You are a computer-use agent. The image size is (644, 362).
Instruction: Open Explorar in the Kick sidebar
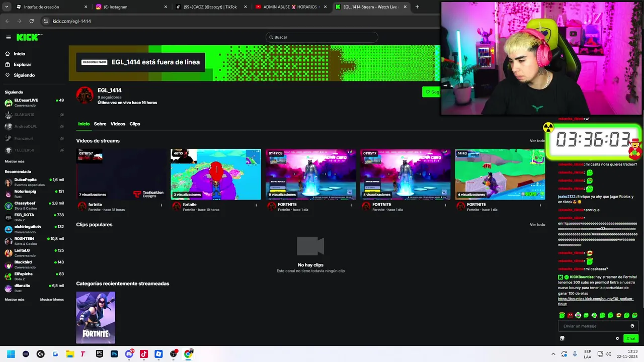click(18, 64)
